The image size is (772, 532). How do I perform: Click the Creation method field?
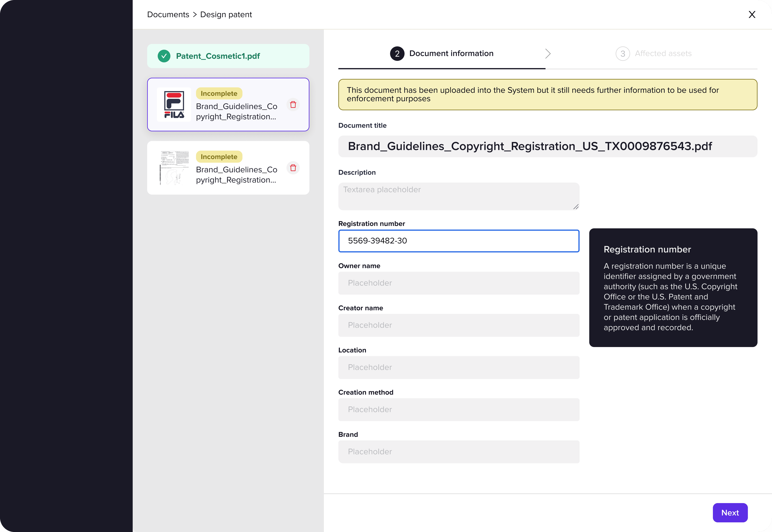pos(458,410)
